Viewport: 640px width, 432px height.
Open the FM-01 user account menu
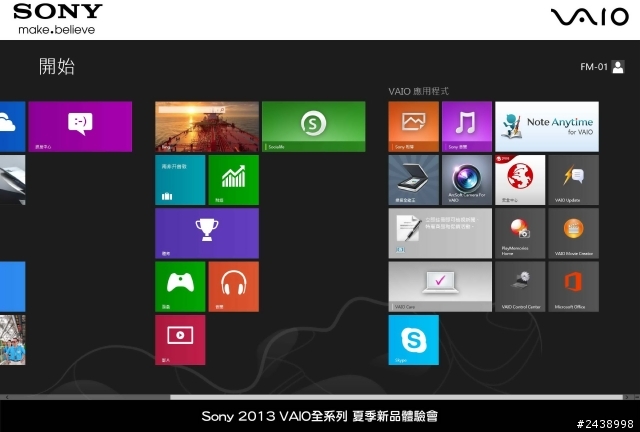(x=602, y=67)
